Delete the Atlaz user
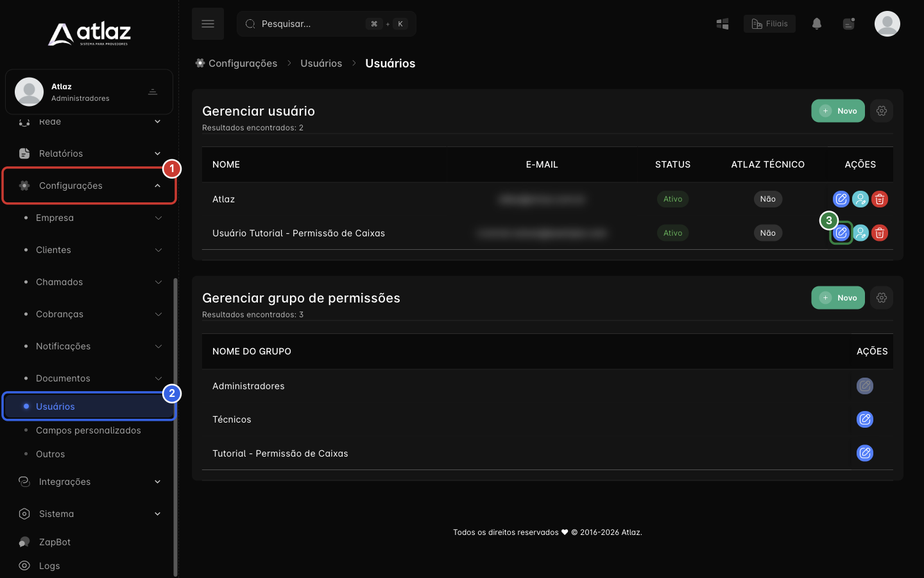 pos(880,199)
